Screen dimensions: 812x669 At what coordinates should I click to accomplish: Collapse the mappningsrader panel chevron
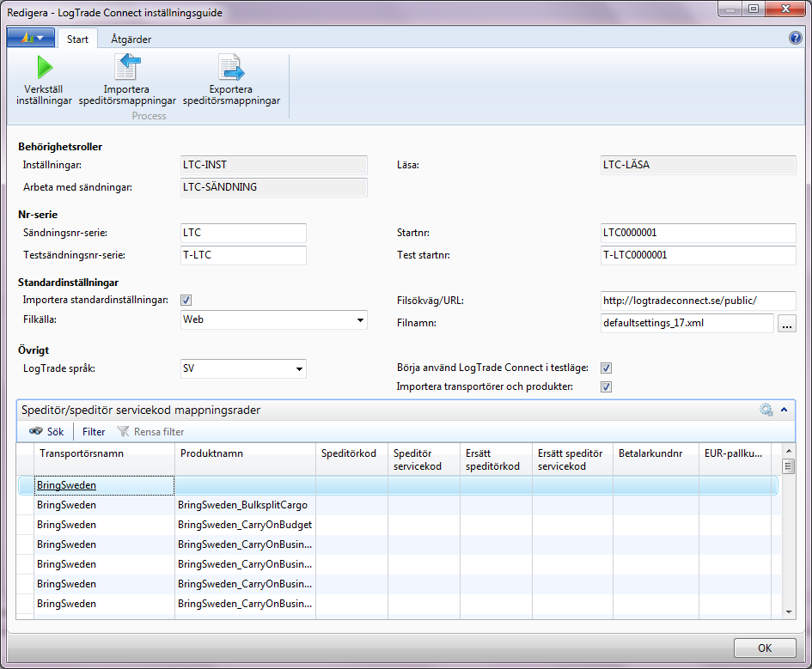[x=784, y=410]
